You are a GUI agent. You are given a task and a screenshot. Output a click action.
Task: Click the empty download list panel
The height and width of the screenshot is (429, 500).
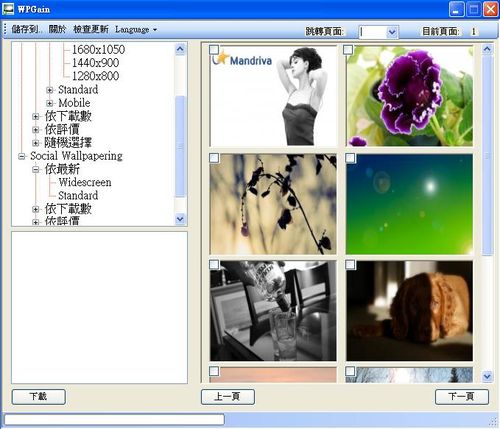pyautogui.click(x=100, y=307)
